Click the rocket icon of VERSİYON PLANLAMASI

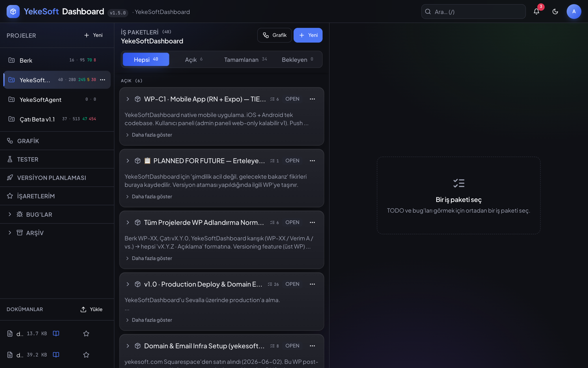pyautogui.click(x=10, y=177)
